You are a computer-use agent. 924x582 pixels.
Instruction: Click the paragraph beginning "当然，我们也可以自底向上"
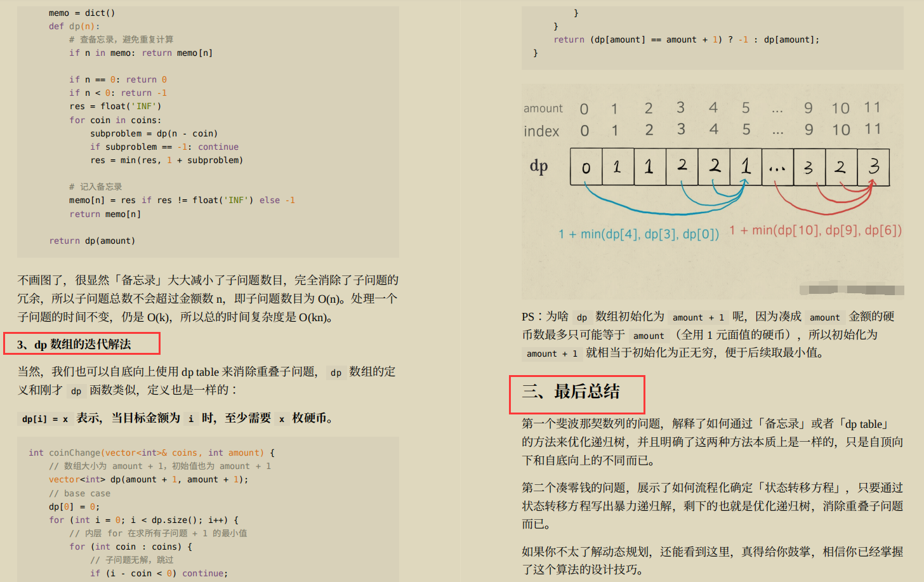pos(207,381)
